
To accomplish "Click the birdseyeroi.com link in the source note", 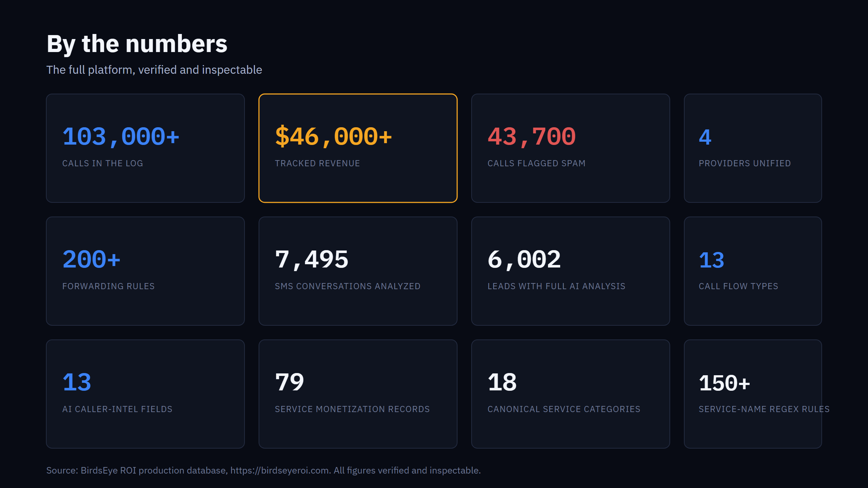I will (280, 470).
